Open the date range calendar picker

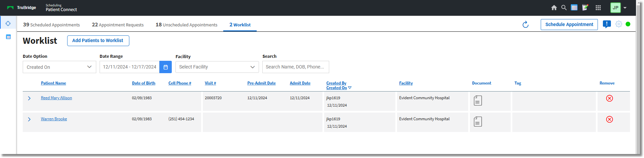pos(165,67)
